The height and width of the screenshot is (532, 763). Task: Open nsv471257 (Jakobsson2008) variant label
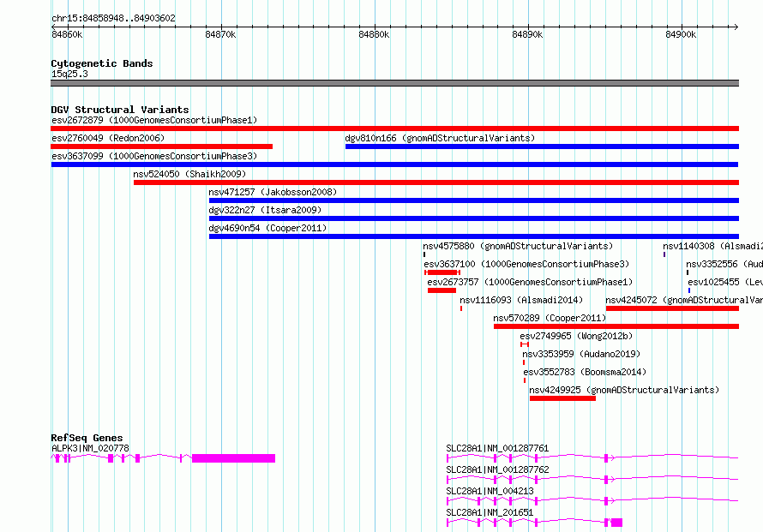click(x=273, y=192)
